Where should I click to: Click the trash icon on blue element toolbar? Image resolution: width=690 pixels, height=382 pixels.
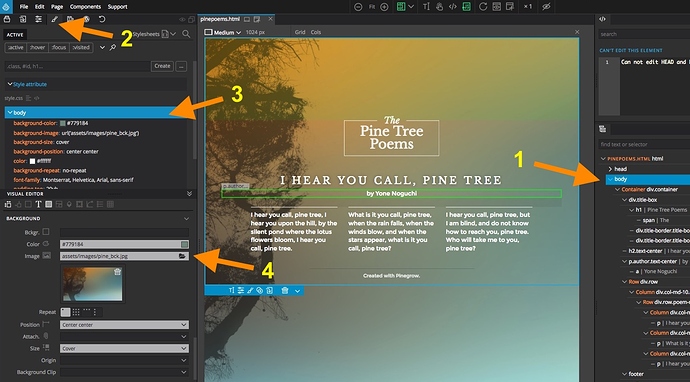pos(285,290)
